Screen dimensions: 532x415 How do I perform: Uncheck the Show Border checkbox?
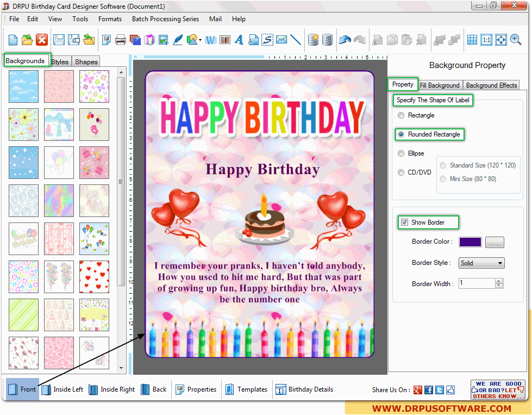404,222
